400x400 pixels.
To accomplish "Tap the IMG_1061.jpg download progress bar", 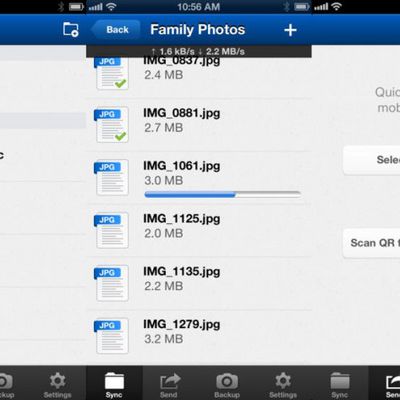I will click(223, 194).
